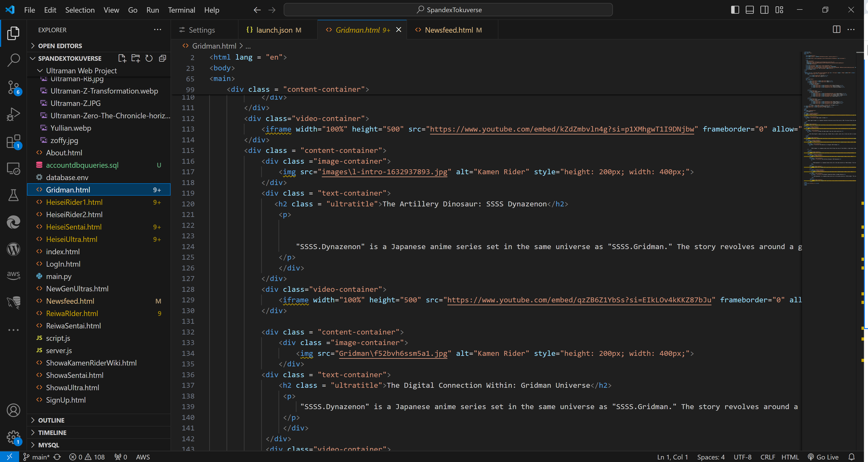Open the Testing flask icon
Viewport: 868px width, 462px height.
coord(13,195)
